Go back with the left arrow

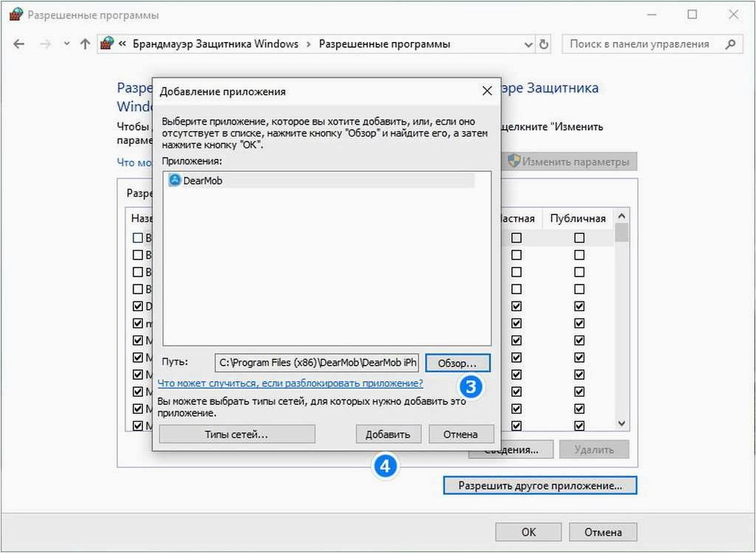(19, 44)
